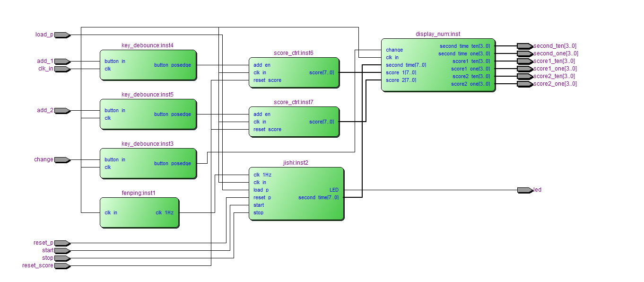644x282 pixels.
Task: Select stop port of jishi:inst2
Action: [259, 213]
